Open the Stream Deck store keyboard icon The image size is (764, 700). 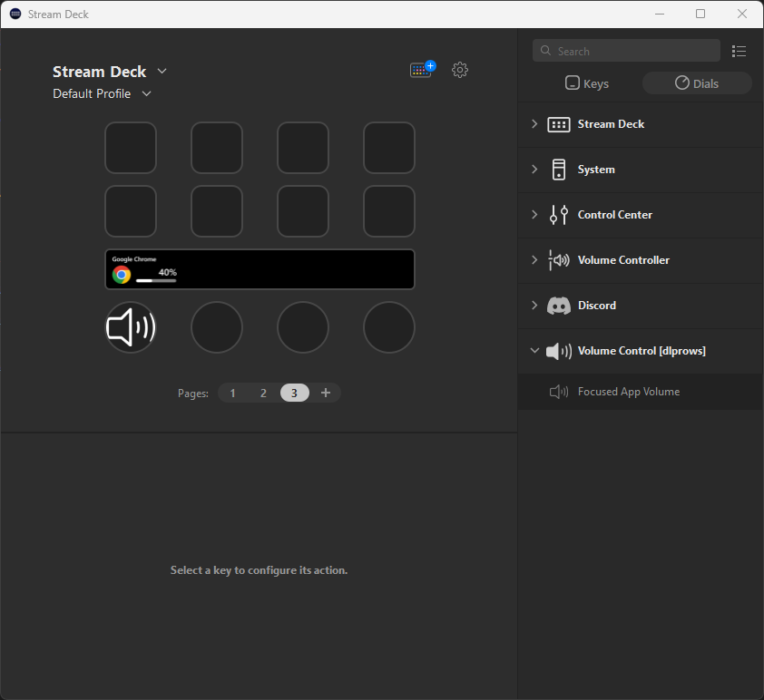point(423,70)
